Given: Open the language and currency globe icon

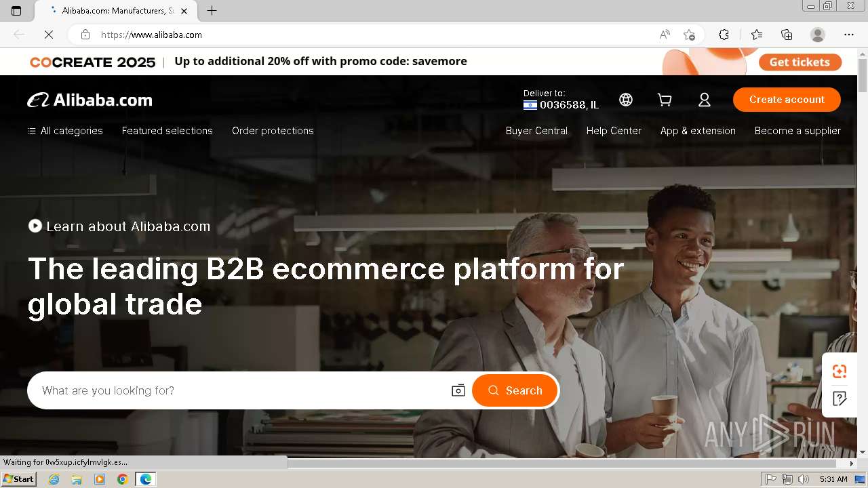Looking at the screenshot, I should point(626,100).
